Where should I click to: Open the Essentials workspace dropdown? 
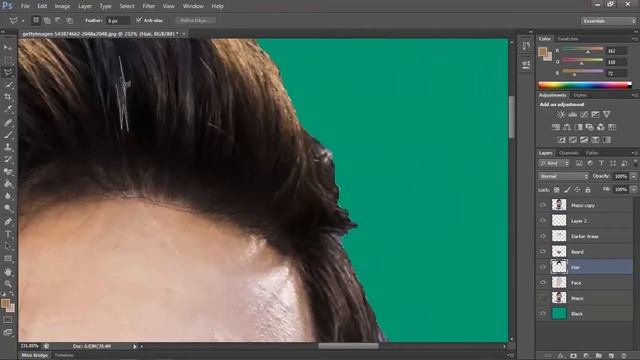608,21
